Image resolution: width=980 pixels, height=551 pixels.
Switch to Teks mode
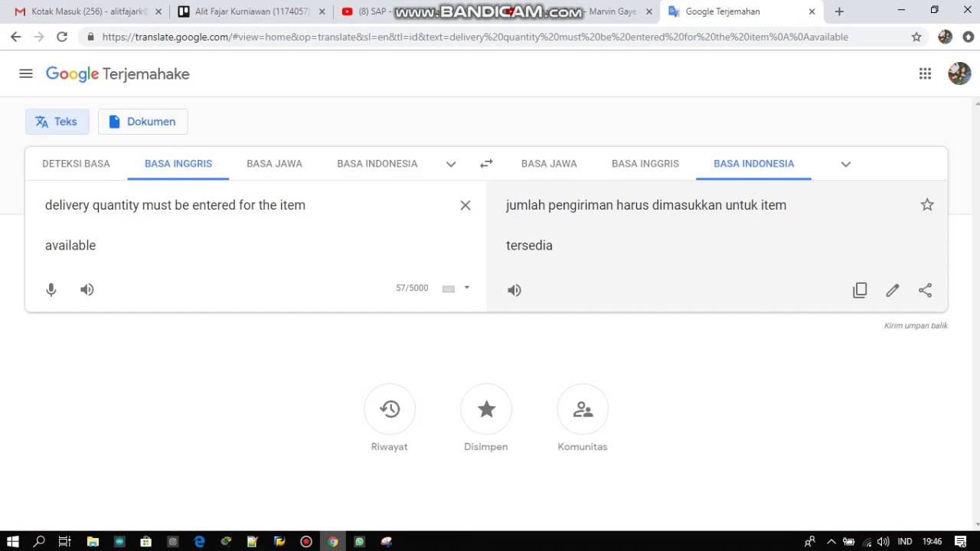click(x=57, y=122)
